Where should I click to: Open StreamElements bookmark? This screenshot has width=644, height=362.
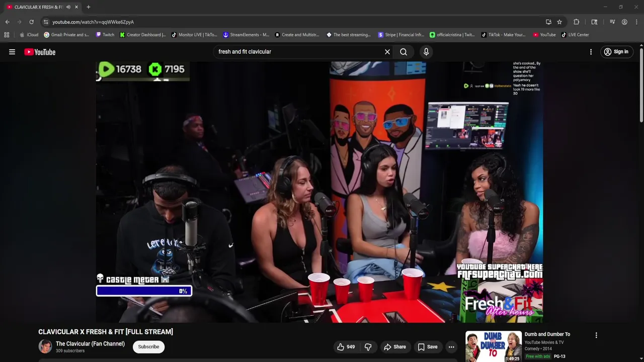(x=246, y=35)
